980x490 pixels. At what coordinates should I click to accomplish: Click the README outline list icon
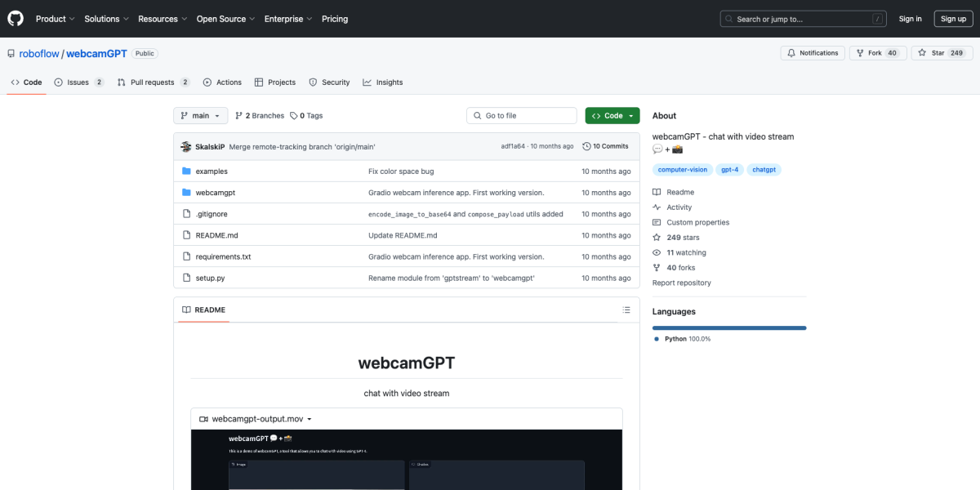[x=626, y=310]
